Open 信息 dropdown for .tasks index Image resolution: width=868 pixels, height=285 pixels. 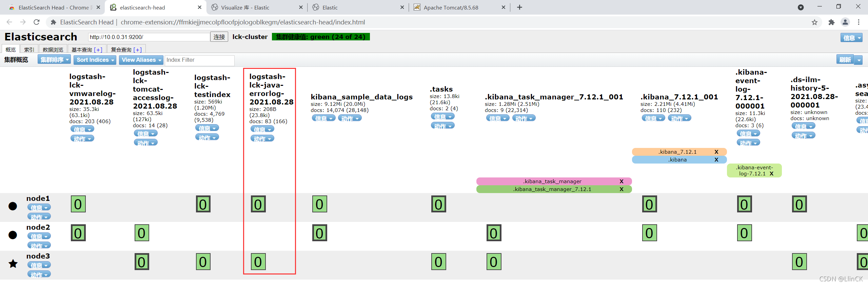(x=443, y=116)
